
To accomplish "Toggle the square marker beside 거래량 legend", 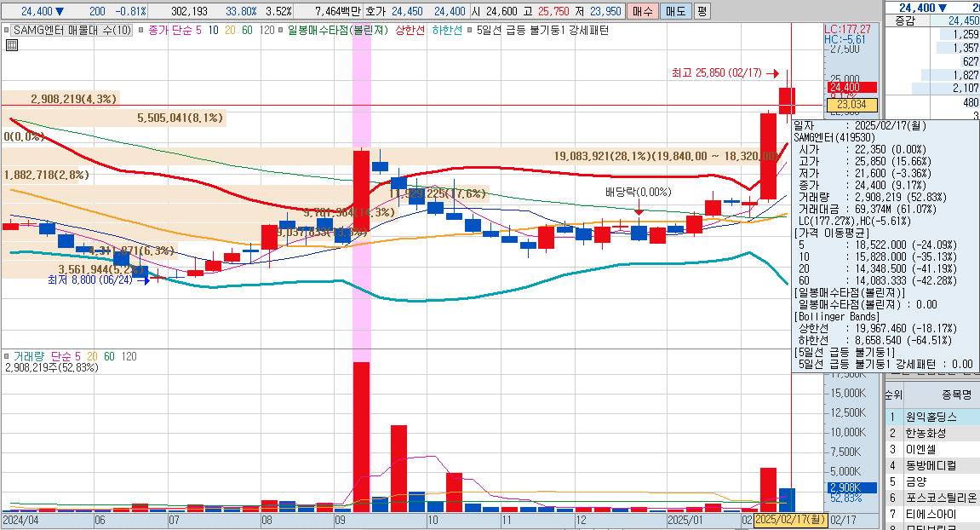I will (7, 357).
